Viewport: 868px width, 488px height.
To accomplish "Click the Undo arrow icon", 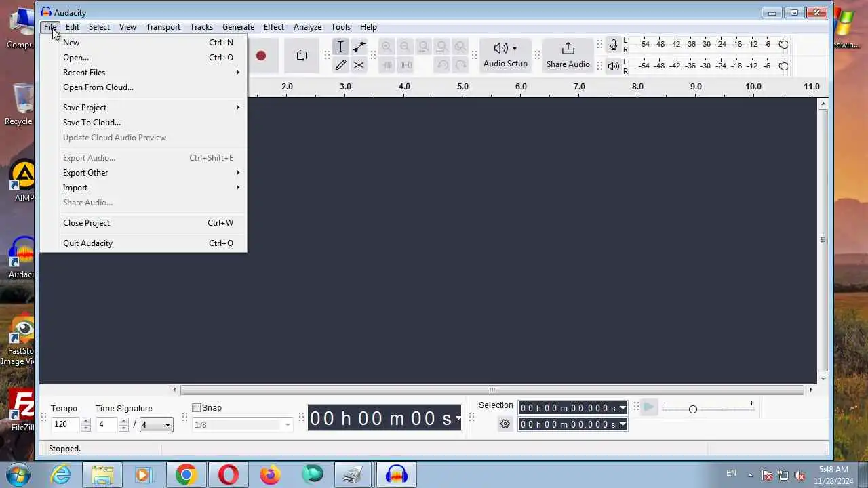I will (x=442, y=65).
